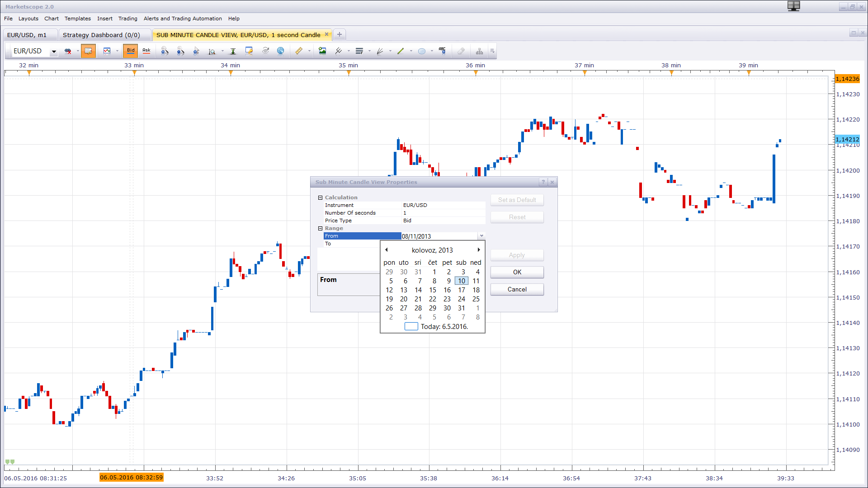Click the insert picture icon
Image resolution: width=868 pixels, height=488 pixels.
point(322,51)
